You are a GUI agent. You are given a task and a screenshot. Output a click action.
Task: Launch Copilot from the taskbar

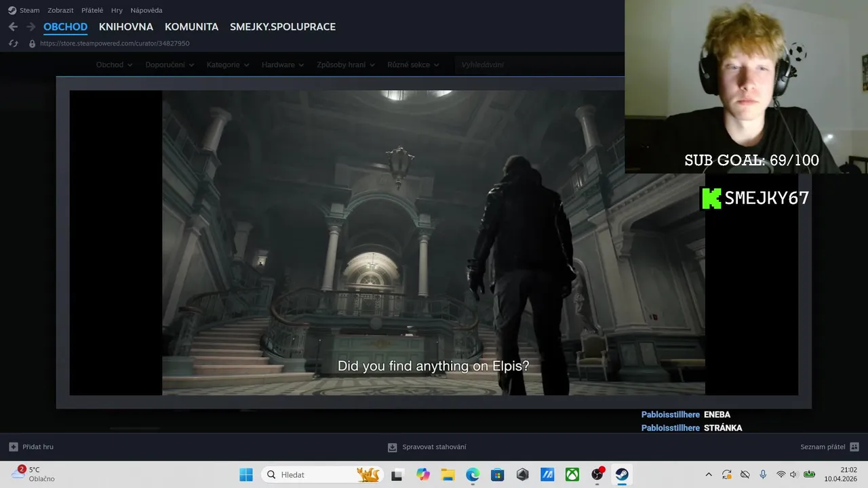point(423,474)
